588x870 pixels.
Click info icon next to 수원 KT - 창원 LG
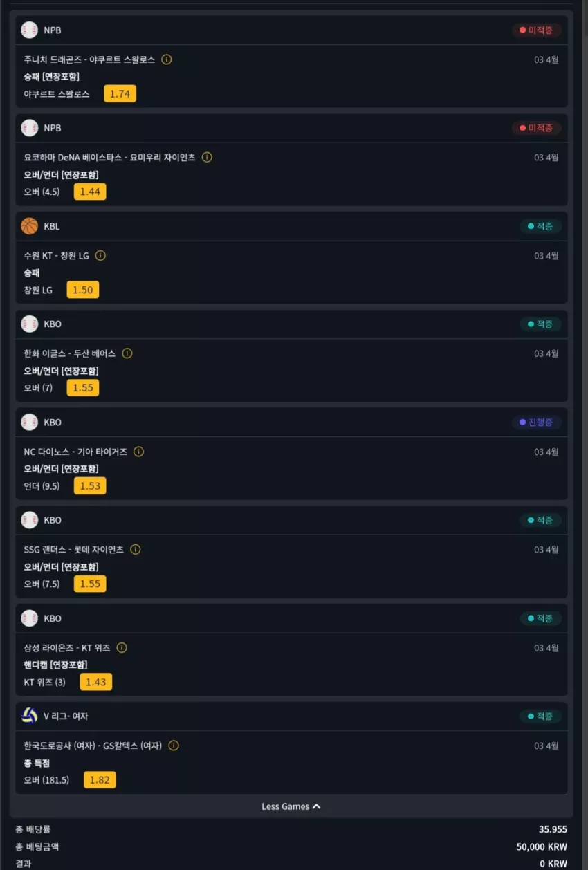point(100,255)
